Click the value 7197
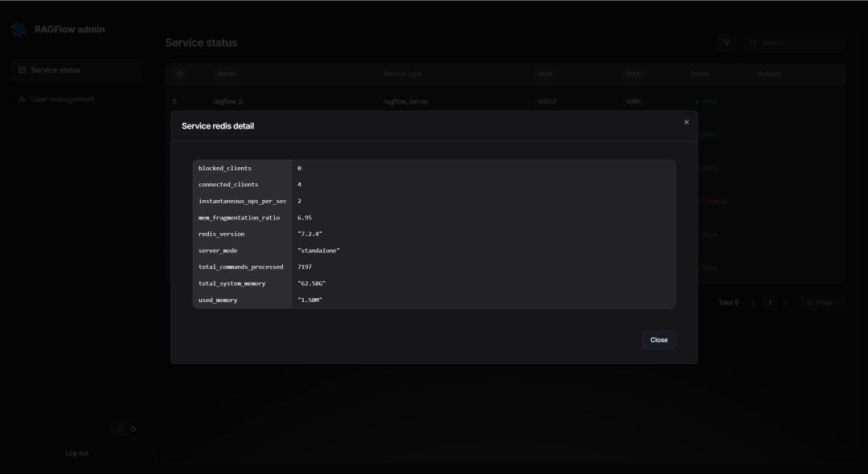868x474 pixels. [305, 268]
